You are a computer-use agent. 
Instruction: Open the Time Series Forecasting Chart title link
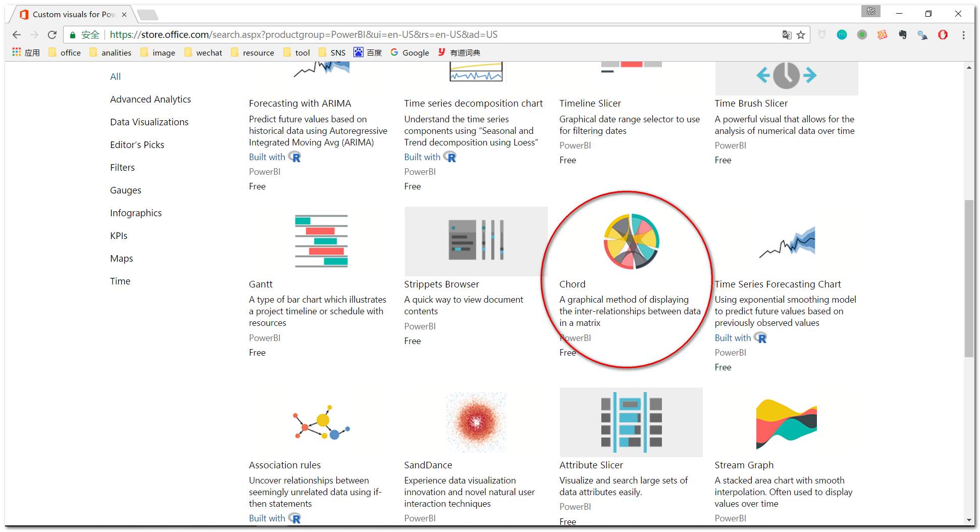(778, 284)
